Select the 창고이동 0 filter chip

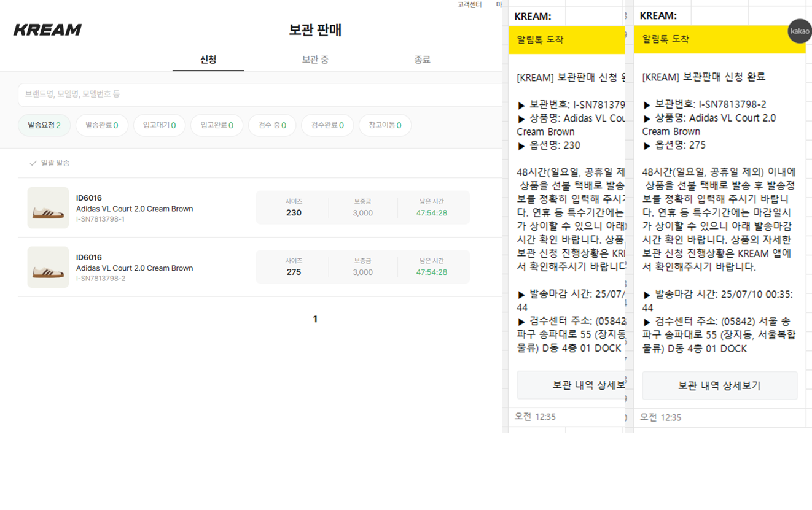coord(385,125)
